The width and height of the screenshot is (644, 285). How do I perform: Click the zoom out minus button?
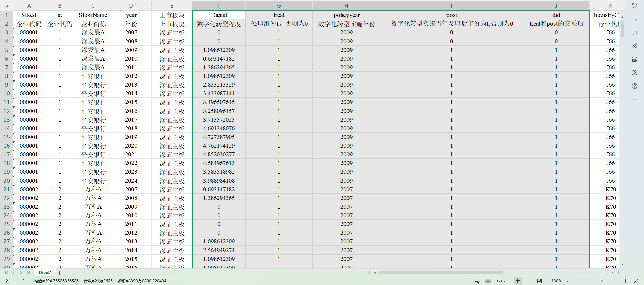pyautogui.click(x=576, y=281)
